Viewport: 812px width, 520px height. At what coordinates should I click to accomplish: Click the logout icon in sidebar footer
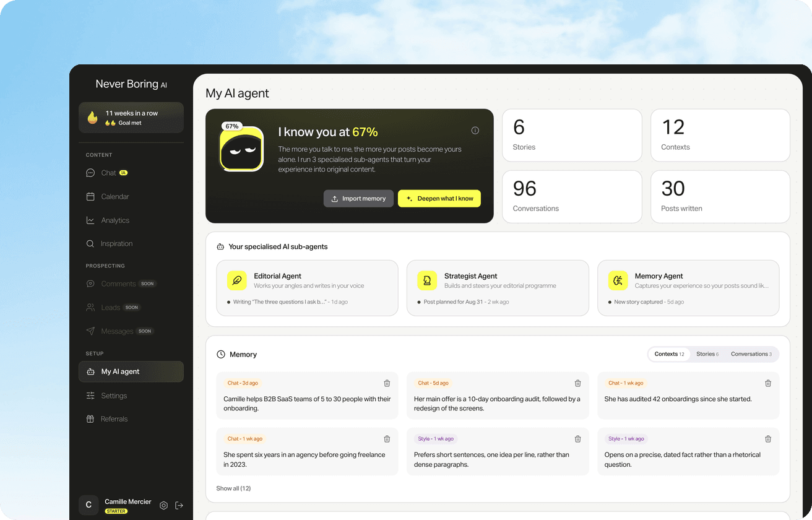[179, 505]
